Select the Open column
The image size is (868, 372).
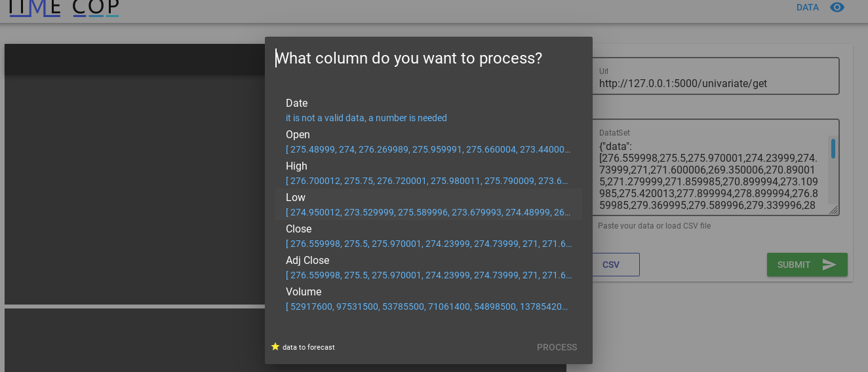(x=298, y=135)
